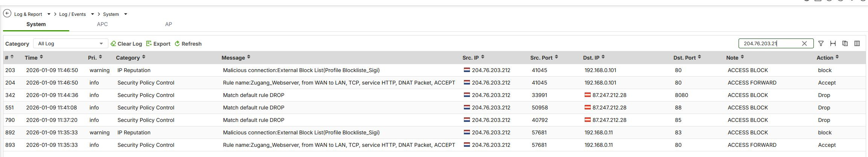Click the Refresh button

tap(188, 44)
